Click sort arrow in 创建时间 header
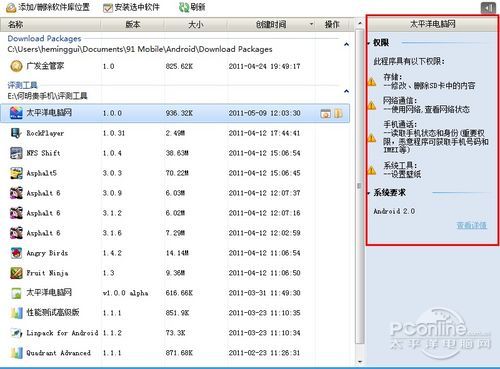This screenshot has height=369, width=500. click(x=311, y=24)
